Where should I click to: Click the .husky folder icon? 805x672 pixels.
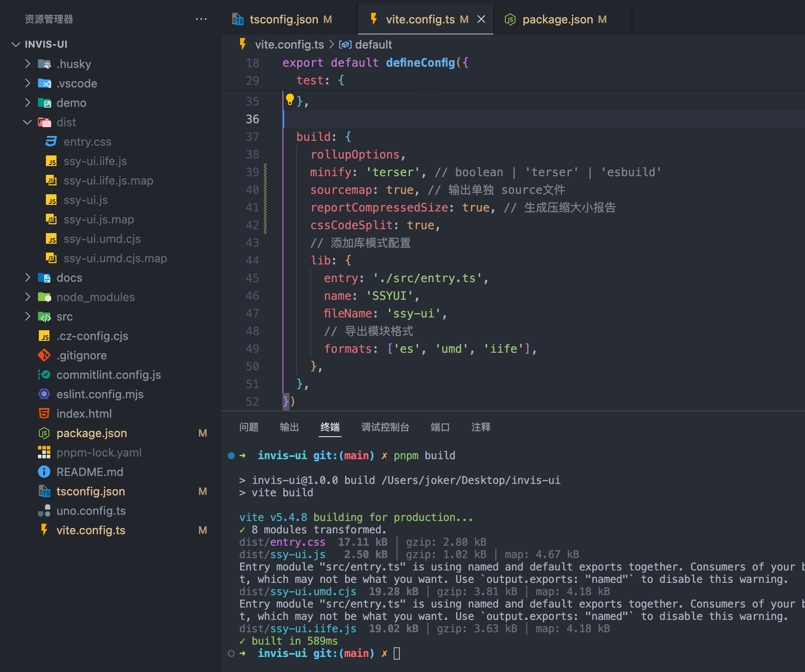click(44, 64)
